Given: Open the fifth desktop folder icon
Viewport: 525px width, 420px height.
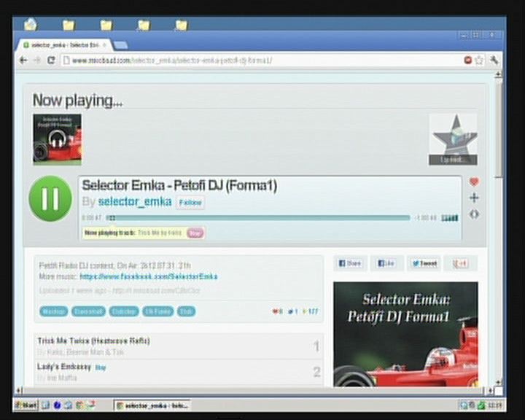Looking at the screenshot, I should pyautogui.click(x=182, y=26).
